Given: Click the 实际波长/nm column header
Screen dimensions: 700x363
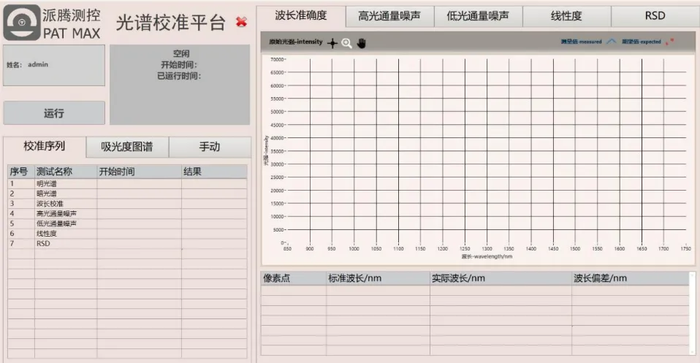Looking at the screenshot, I should (501, 278).
